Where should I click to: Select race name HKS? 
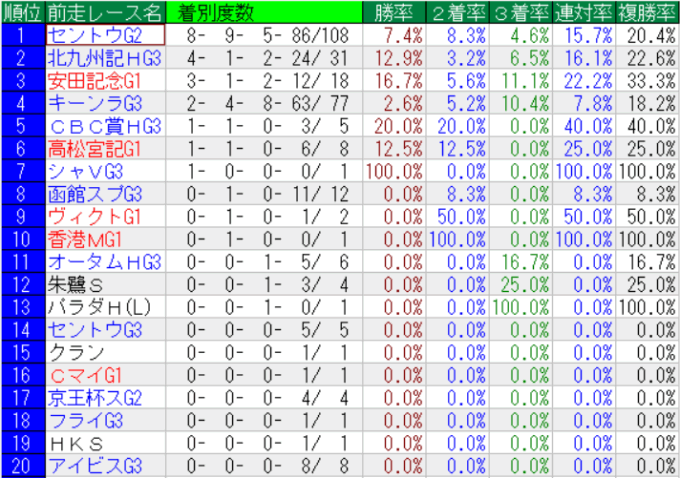(77, 443)
